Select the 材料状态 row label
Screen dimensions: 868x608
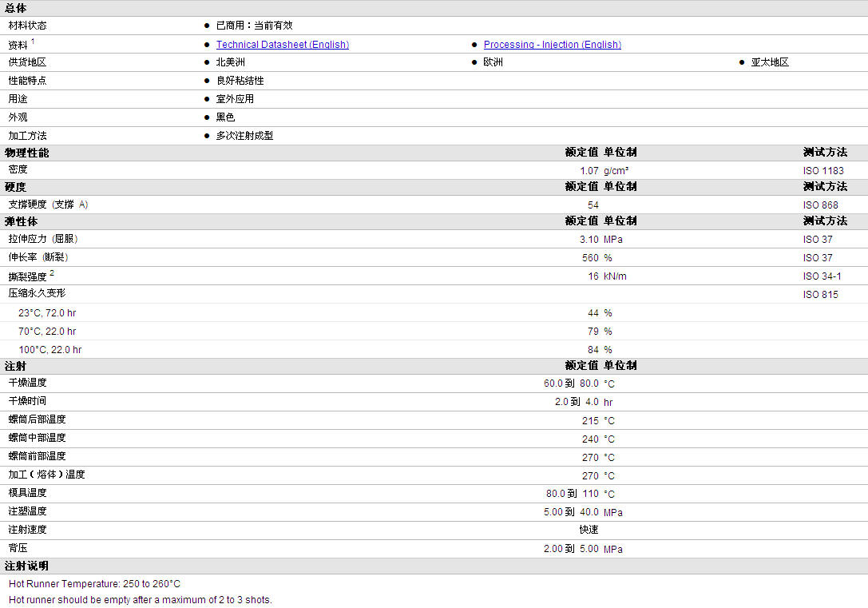coord(28,26)
